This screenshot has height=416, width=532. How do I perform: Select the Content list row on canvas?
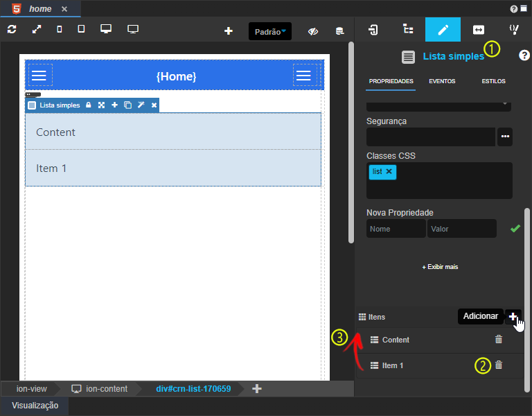pos(173,132)
